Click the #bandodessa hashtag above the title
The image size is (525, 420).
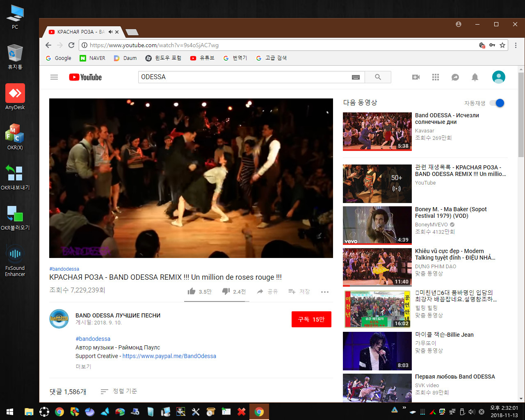[64, 269]
